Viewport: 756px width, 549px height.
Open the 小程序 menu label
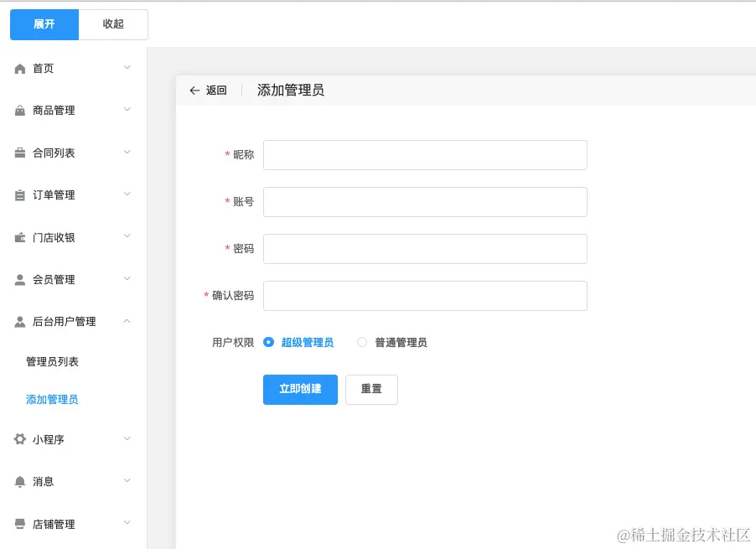49,439
